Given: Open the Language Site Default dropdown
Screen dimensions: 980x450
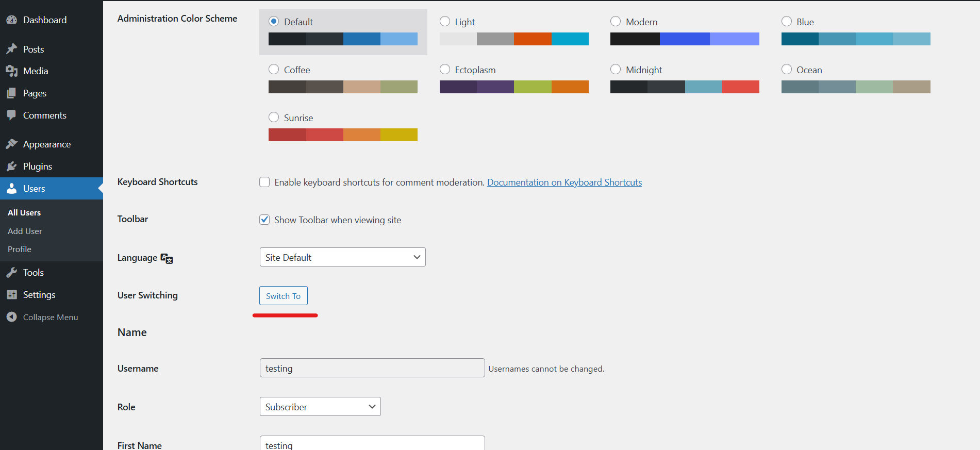Looking at the screenshot, I should (x=343, y=257).
